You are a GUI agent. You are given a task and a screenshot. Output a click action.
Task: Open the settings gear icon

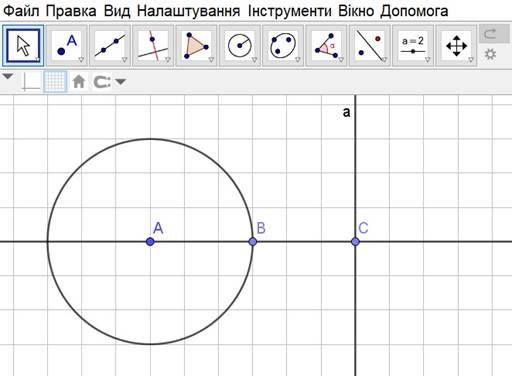click(x=490, y=54)
